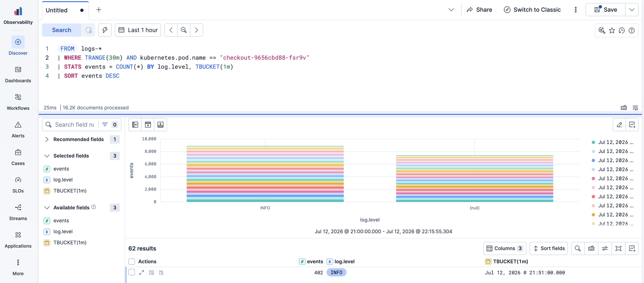Open Streams in the sidebar

(18, 212)
